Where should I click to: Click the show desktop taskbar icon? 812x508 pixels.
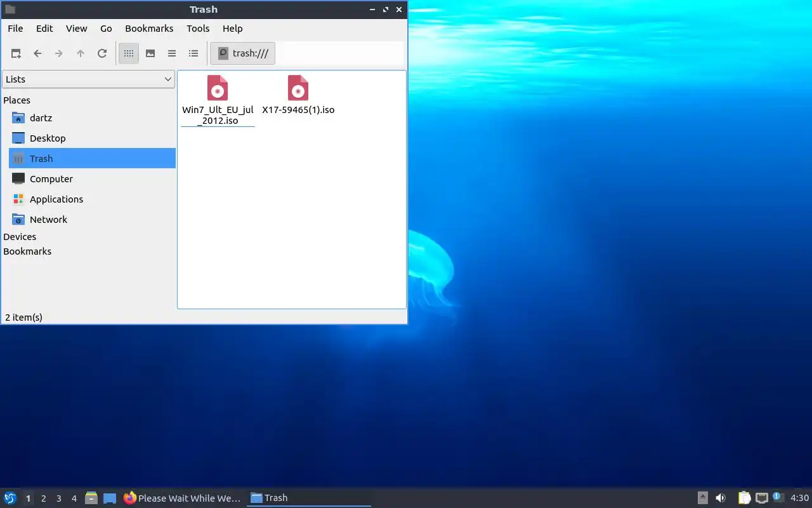point(110,498)
